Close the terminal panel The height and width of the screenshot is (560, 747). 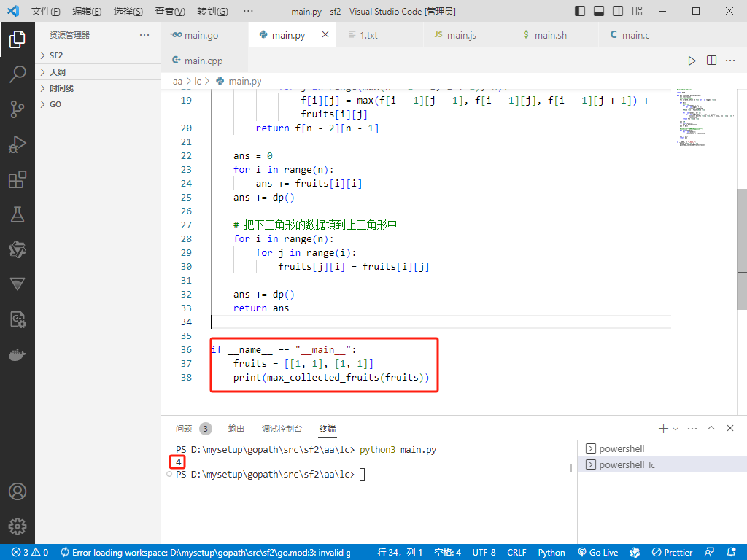[x=730, y=428]
